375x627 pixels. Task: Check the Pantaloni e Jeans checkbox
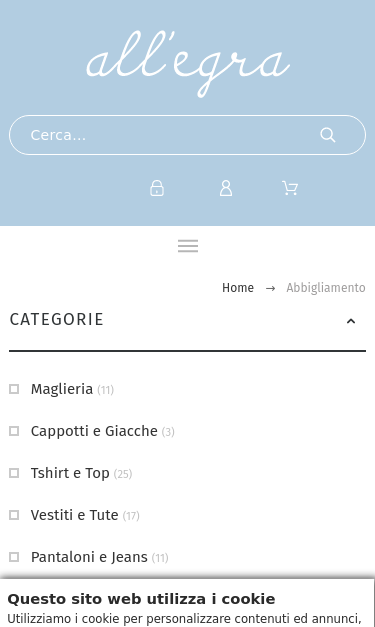pyautogui.click(x=14, y=557)
